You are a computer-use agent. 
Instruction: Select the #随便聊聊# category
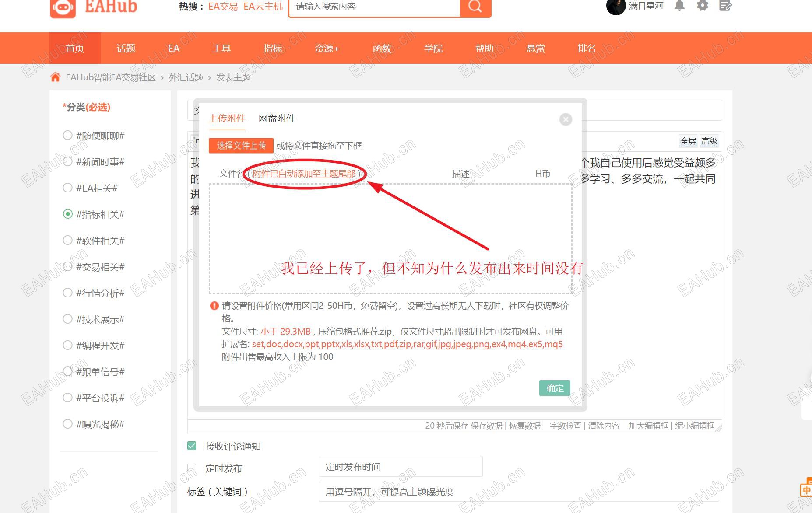(x=67, y=136)
